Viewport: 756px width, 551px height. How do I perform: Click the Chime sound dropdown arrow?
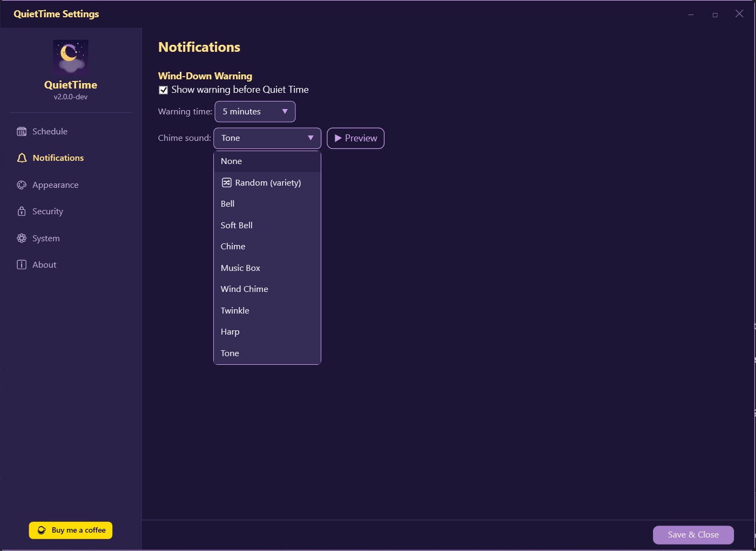[310, 138]
